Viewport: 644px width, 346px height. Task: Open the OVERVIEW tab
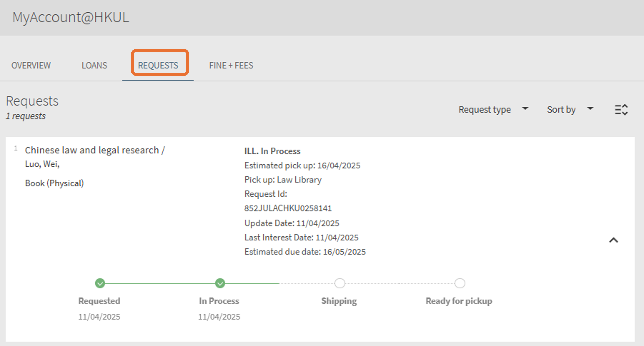click(x=31, y=65)
